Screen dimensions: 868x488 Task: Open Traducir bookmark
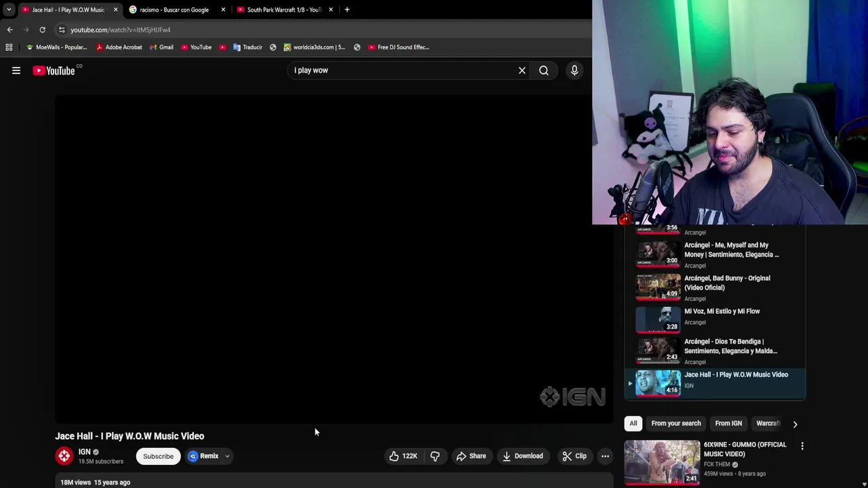pos(248,47)
